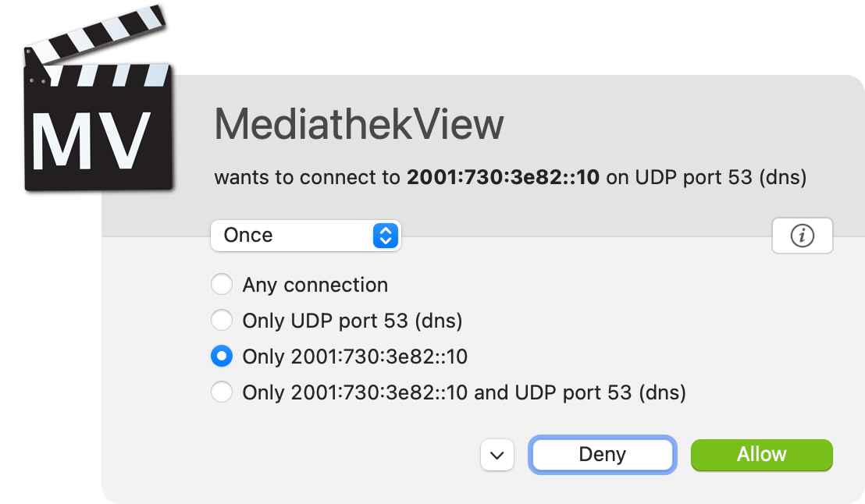Expand more options via chevron next to Deny
This screenshot has width=865, height=504.
point(497,455)
